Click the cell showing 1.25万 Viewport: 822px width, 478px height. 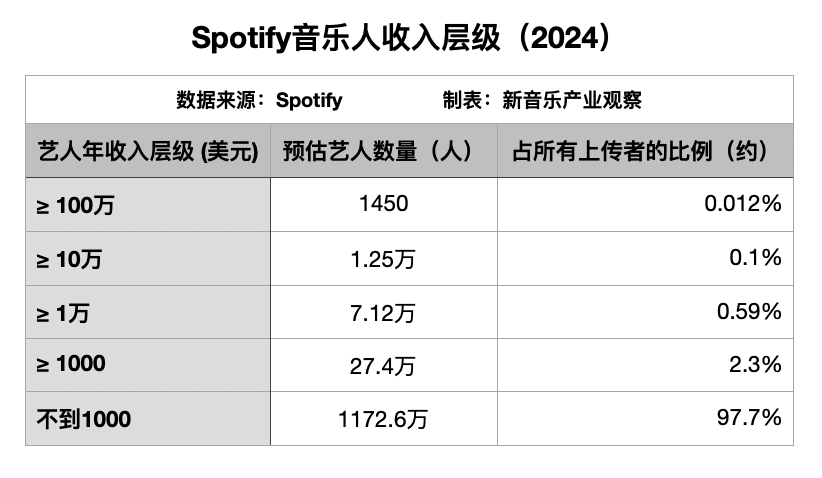click(x=383, y=259)
